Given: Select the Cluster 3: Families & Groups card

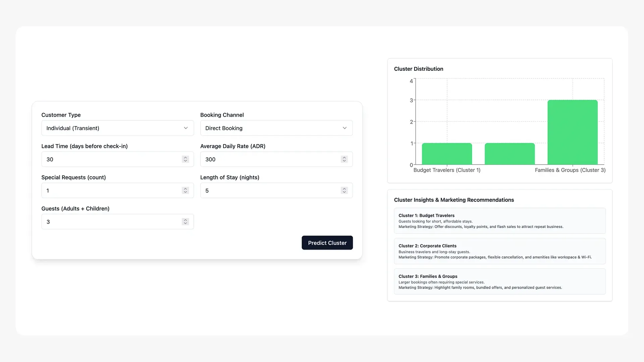Looking at the screenshot, I should 499,282.
